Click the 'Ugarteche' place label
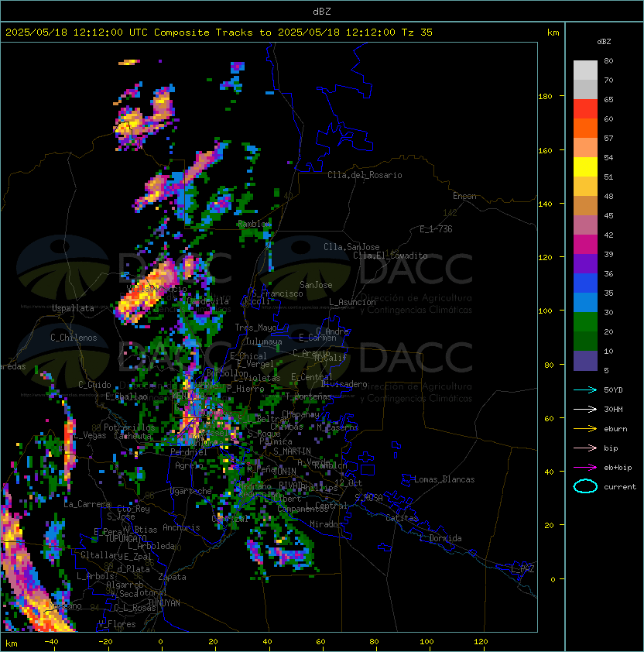The width and height of the screenshot is (644, 652). (191, 491)
